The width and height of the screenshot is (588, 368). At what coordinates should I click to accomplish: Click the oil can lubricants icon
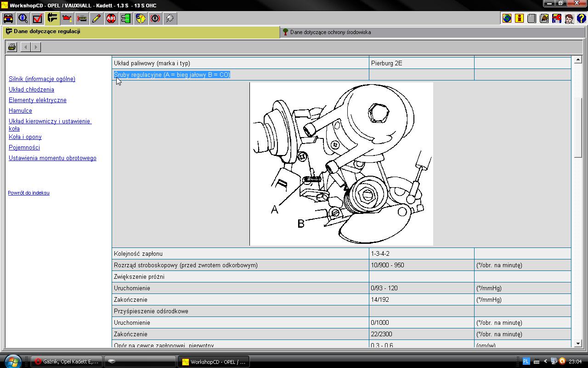[67, 18]
